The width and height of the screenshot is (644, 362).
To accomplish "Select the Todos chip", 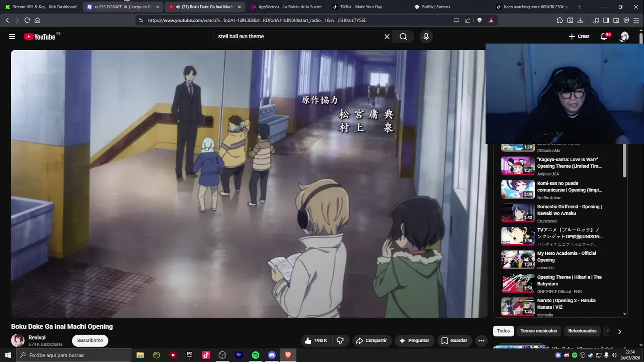I will coord(503,331).
